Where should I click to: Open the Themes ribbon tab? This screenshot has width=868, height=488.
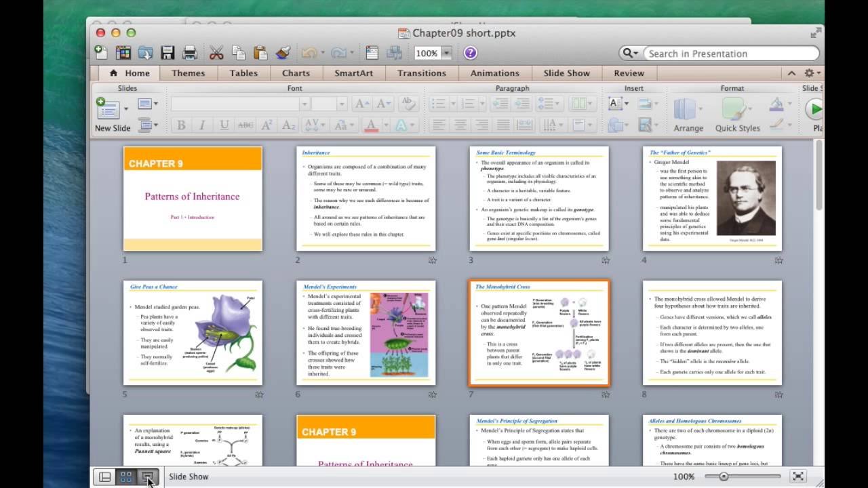click(189, 73)
